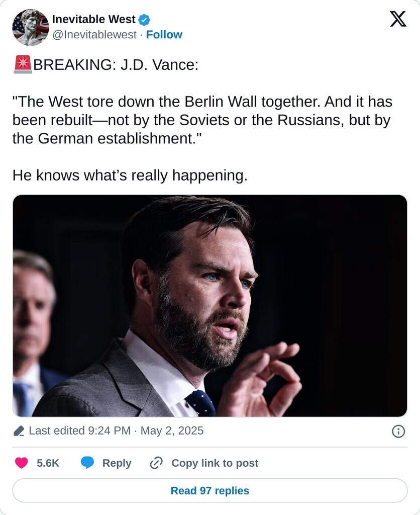Open the May 2, 2025 timestamp

tap(172, 431)
